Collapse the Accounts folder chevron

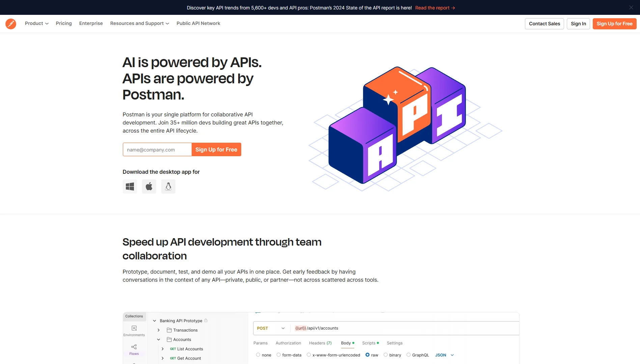tap(159, 340)
